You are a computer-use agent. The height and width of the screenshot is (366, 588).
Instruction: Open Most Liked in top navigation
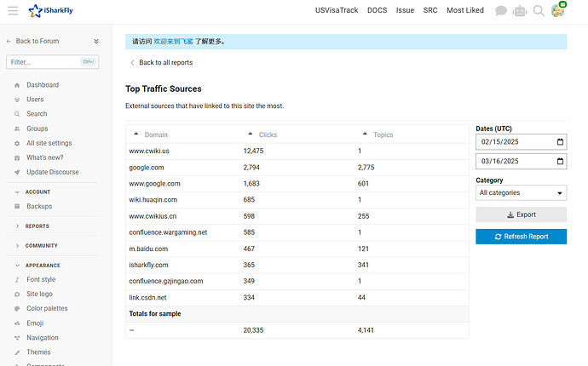[465, 10]
